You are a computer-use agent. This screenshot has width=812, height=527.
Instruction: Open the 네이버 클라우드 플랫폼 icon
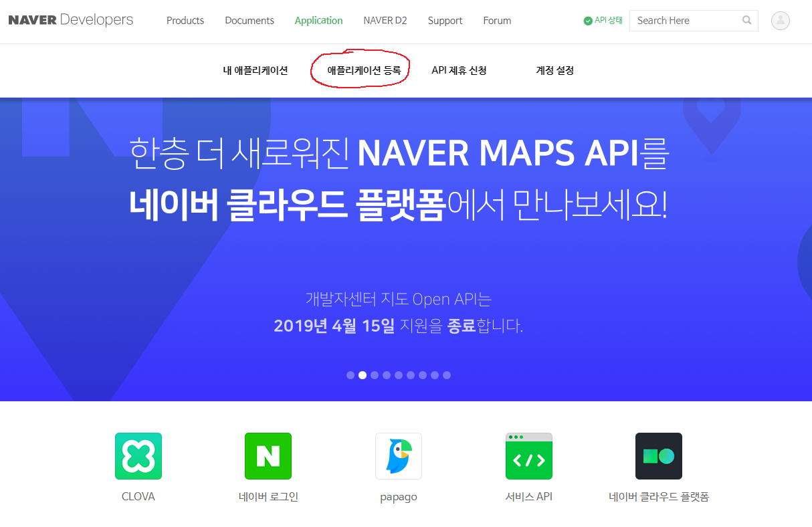tap(659, 456)
